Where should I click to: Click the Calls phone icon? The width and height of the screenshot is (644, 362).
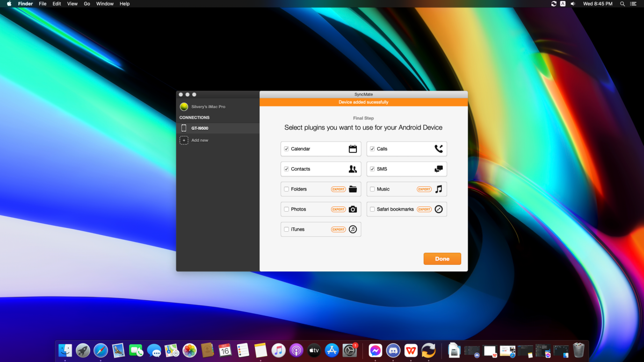click(438, 149)
